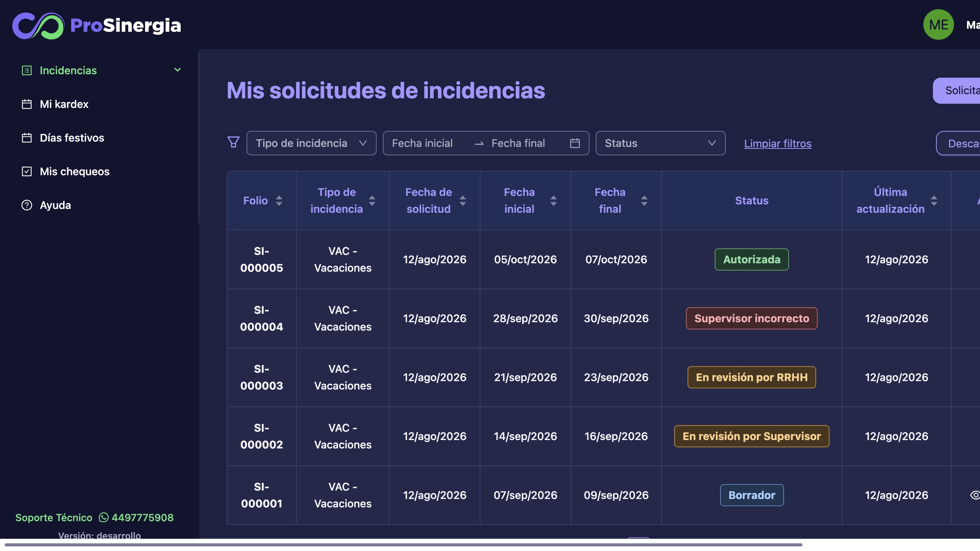The height and width of the screenshot is (551, 980).
Task: Click the 05/oct/2026 start date cell
Action: pyautogui.click(x=526, y=259)
